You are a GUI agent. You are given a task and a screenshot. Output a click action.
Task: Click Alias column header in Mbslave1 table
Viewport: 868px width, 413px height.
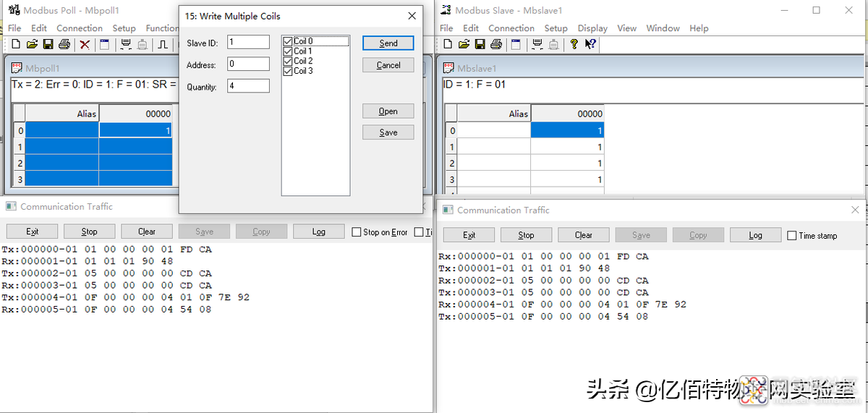[x=494, y=114]
